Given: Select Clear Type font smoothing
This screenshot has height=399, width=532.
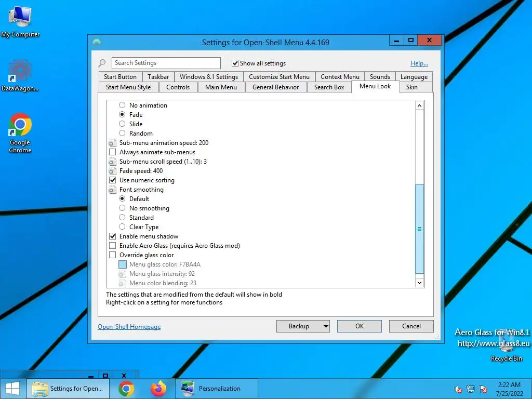Looking at the screenshot, I should (x=122, y=227).
